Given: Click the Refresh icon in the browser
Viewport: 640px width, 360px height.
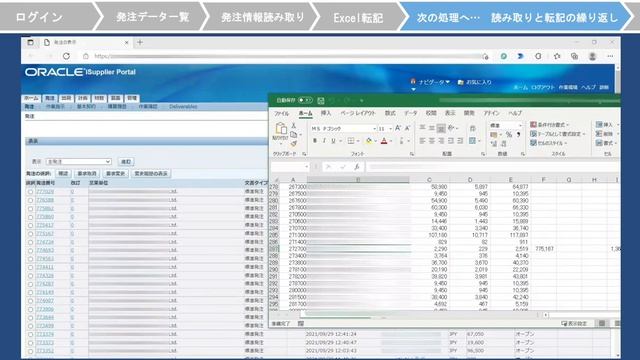Looking at the screenshot, I should pyautogui.click(x=66, y=56).
